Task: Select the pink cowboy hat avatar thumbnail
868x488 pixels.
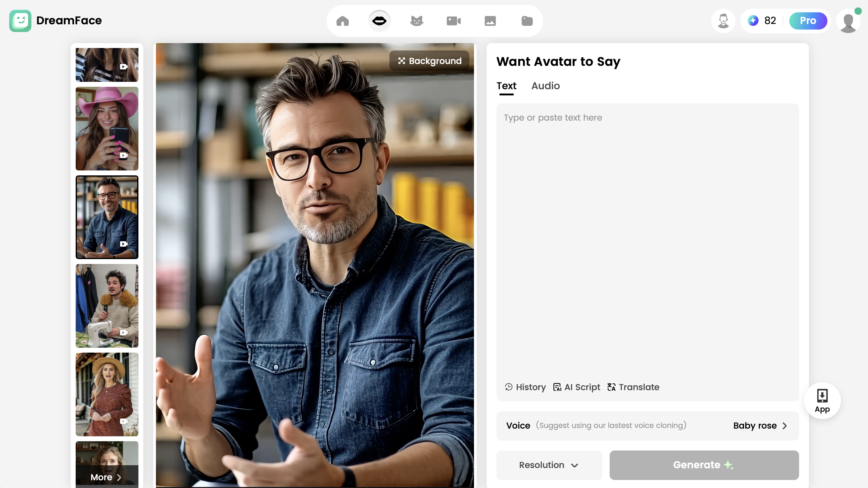Action: tap(107, 128)
